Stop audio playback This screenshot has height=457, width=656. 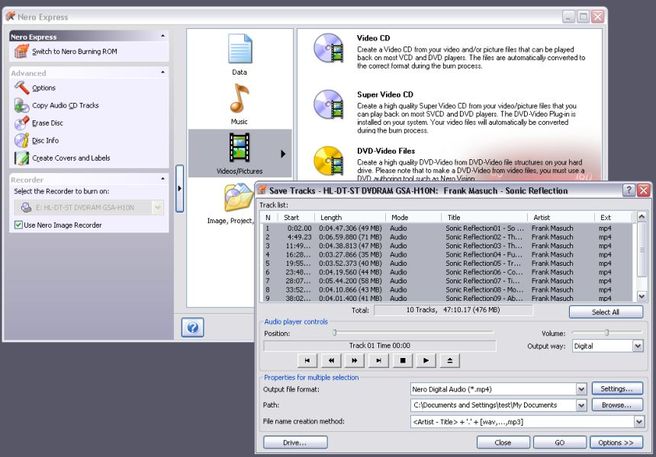pyautogui.click(x=402, y=360)
